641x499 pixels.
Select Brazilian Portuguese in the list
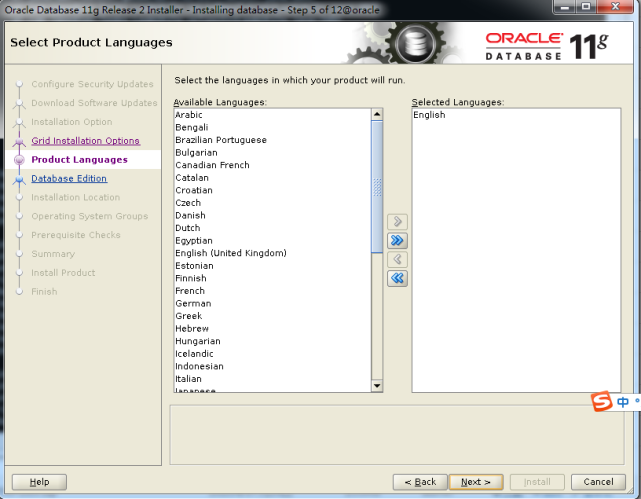[x=272, y=140]
